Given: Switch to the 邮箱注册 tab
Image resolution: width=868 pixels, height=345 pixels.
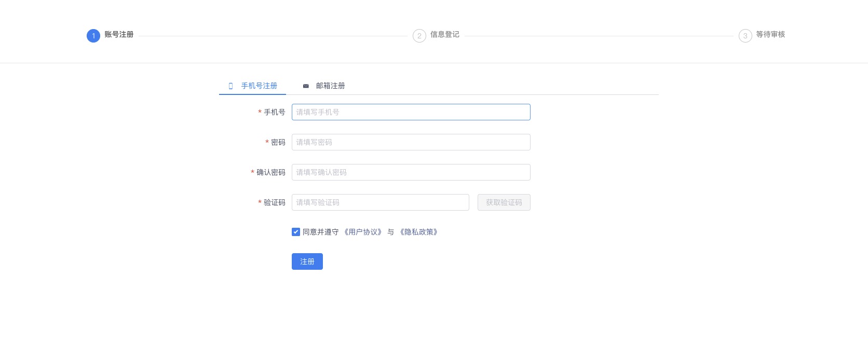Looking at the screenshot, I should tap(324, 86).
